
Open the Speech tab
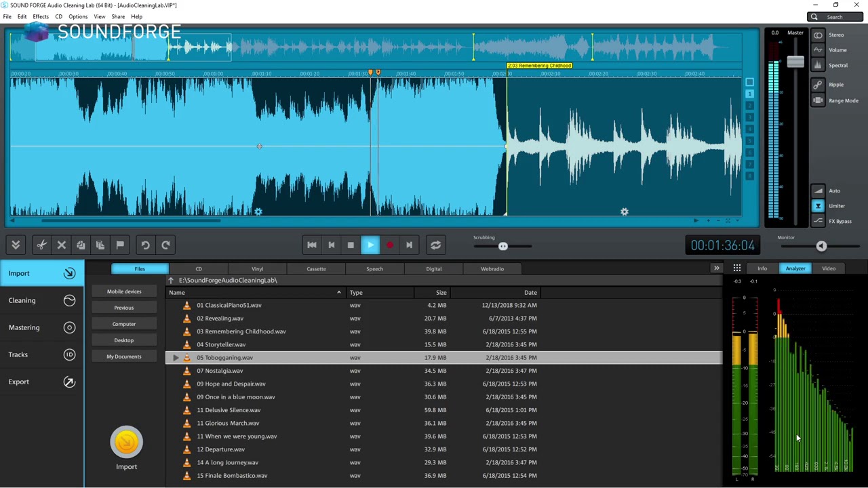point(374,269)
